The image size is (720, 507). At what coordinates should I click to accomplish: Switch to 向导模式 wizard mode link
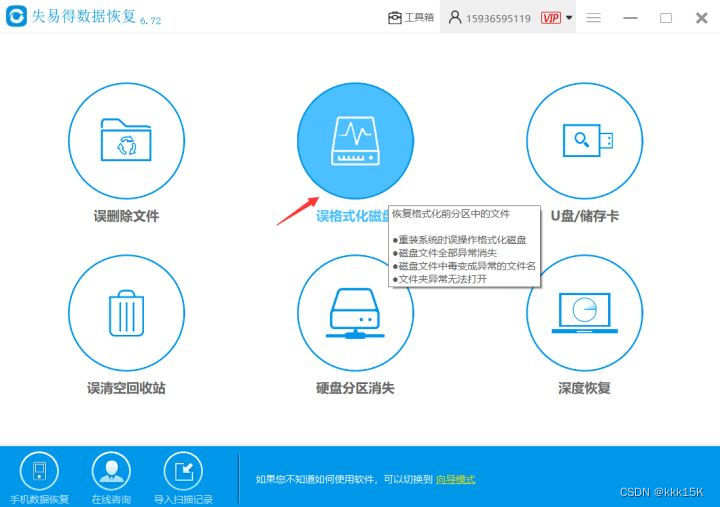455,479
